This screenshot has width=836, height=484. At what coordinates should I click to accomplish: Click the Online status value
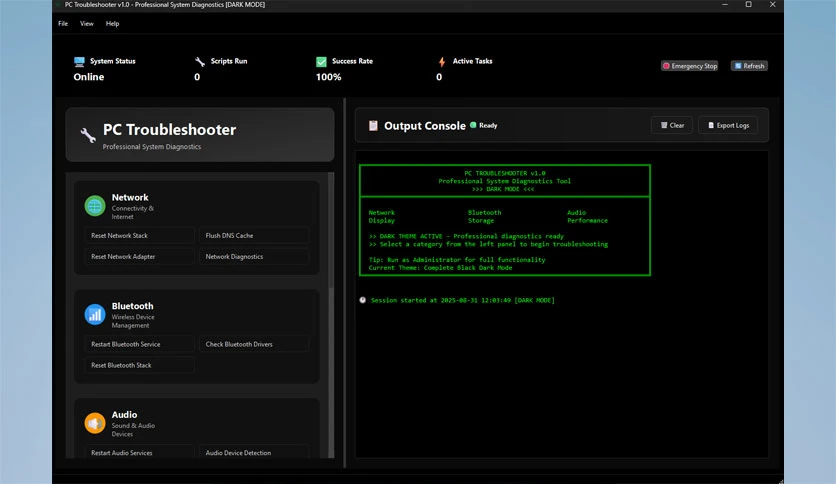(x=89, y=77)
